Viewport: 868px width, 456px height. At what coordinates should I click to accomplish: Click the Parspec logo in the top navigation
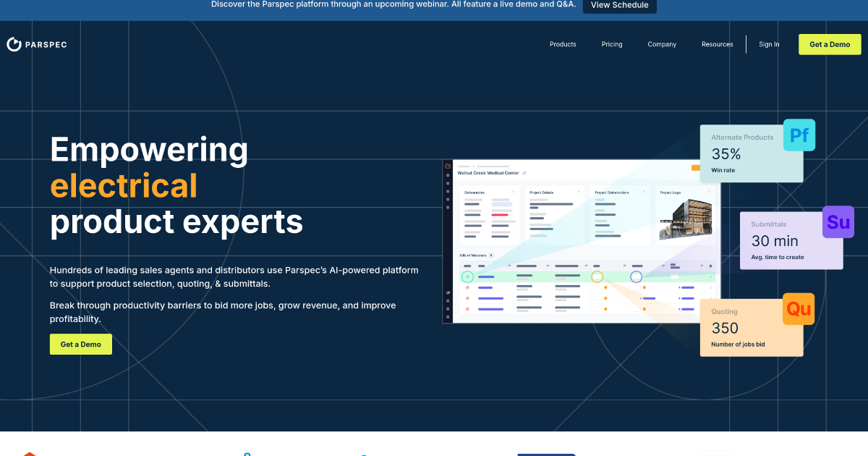click(36, 44)
